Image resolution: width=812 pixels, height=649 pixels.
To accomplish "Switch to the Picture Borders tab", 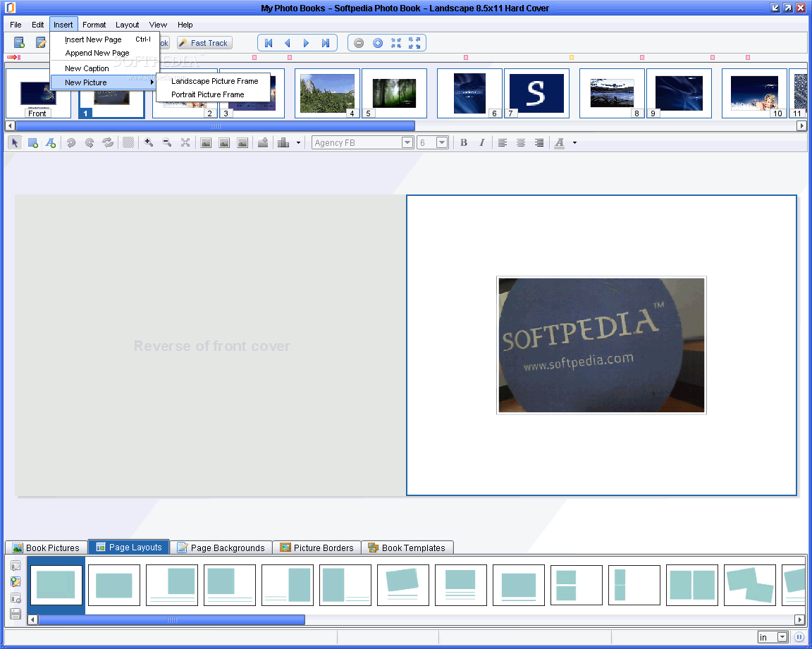I will [317, 548].
